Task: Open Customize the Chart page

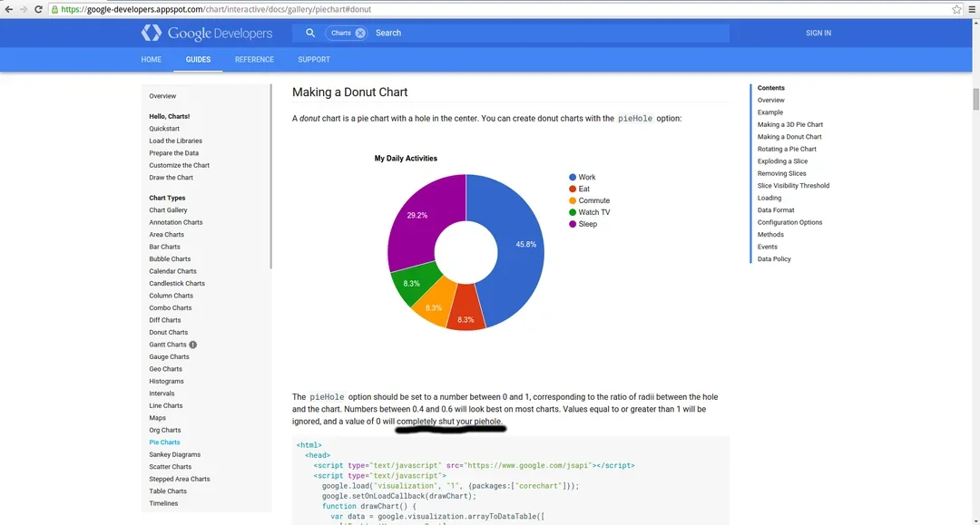Action: (x=180, y=165)
